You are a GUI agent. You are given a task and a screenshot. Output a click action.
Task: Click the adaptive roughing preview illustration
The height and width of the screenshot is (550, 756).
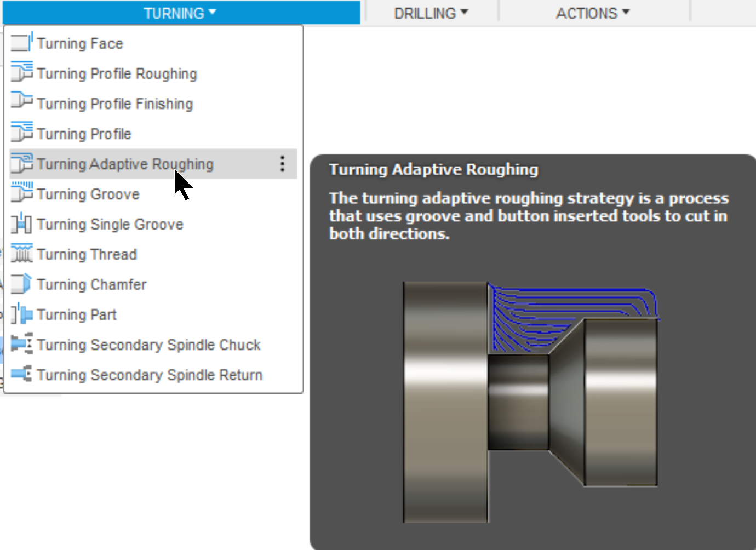tap(531, 402)
